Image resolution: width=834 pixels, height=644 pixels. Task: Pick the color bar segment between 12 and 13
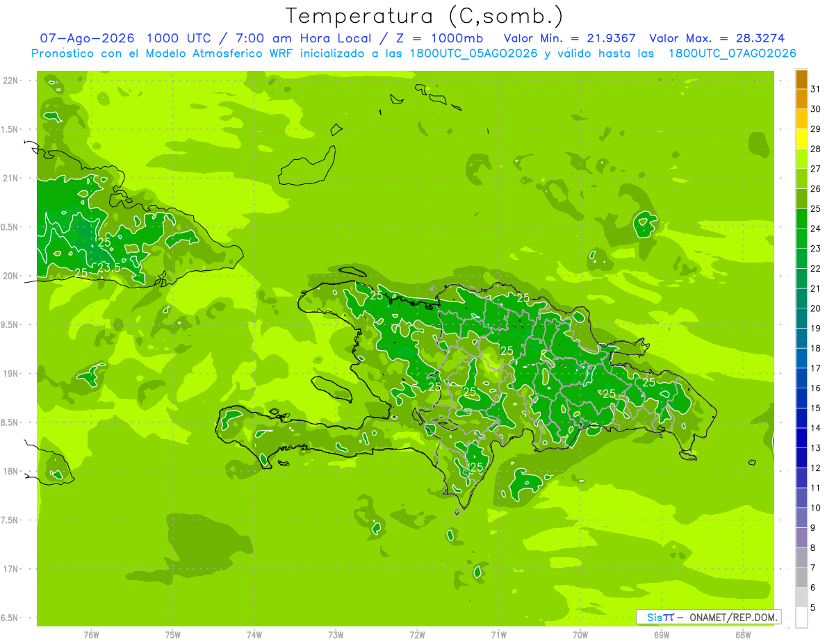801,458
